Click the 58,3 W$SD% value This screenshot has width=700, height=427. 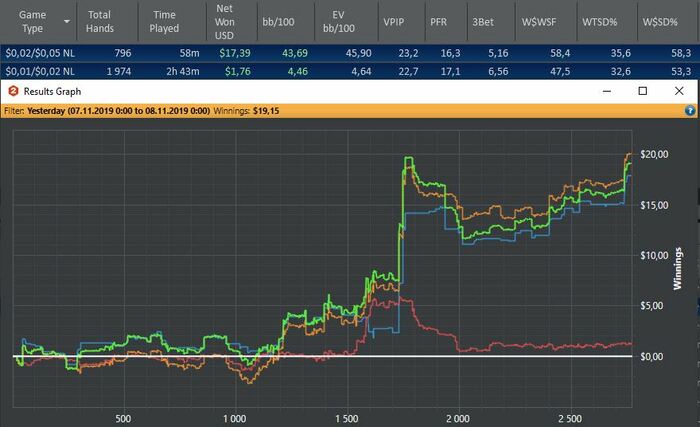click(x=681, y=53)
